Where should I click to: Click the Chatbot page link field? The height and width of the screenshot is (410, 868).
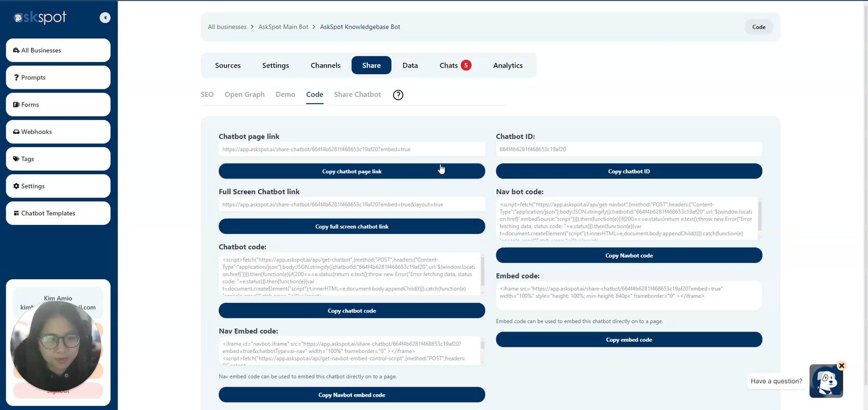[x=352, y=149]
